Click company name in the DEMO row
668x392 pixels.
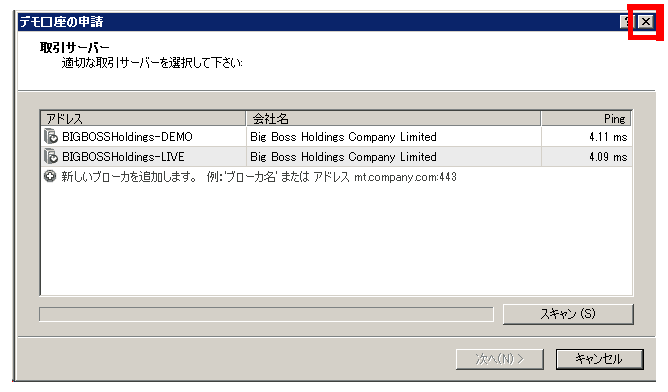tap(343, 137)
